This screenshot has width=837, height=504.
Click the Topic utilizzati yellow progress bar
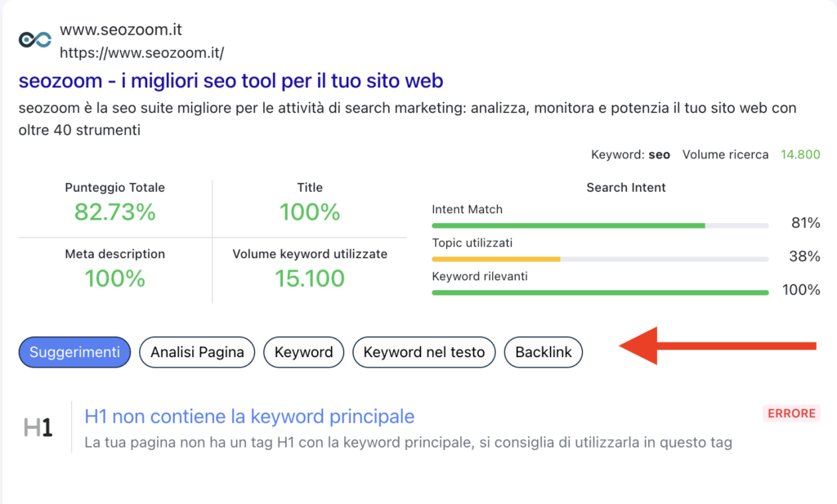600,258
